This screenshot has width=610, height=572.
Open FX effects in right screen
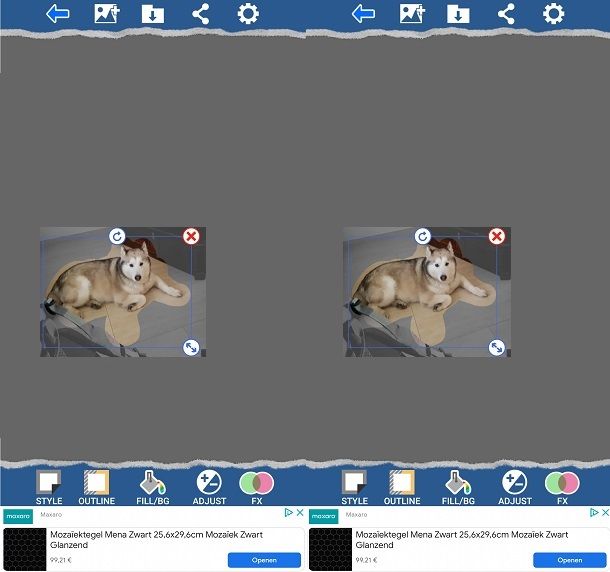click(x=562, y=488)
